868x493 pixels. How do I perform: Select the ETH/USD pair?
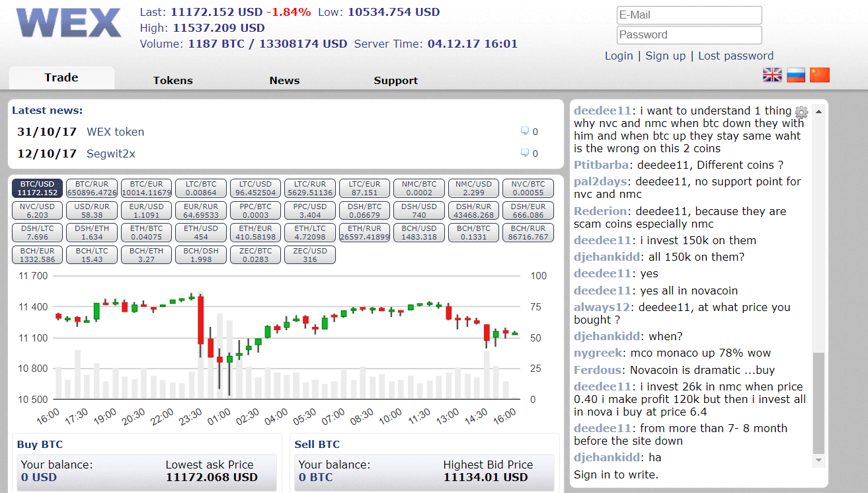tap(201, 232)
